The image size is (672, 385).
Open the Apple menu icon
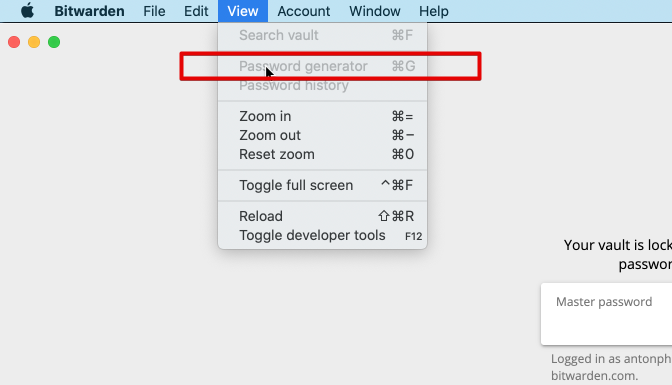pyautogui.click(x=27, y=11)
